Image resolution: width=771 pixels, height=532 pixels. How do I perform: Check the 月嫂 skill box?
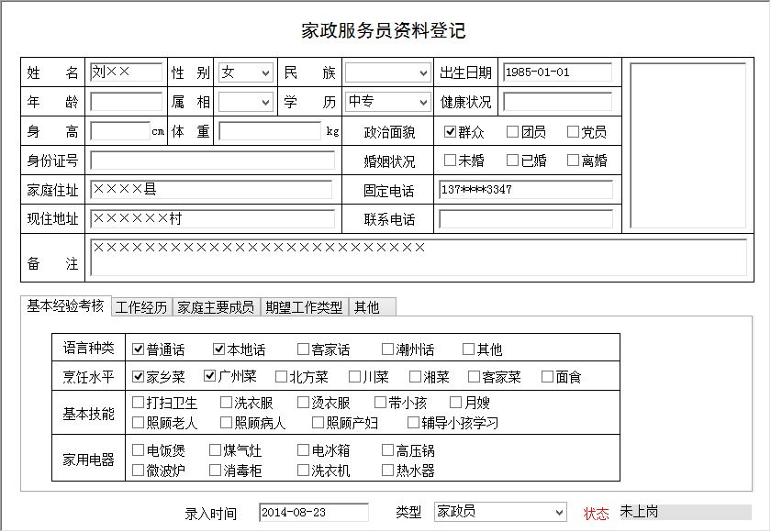[456, 403]
